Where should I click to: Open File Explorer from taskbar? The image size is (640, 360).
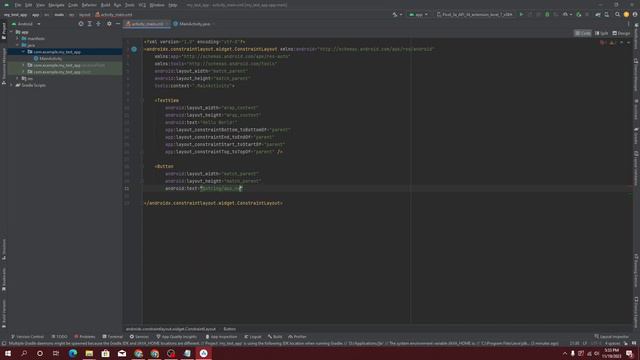89,353
